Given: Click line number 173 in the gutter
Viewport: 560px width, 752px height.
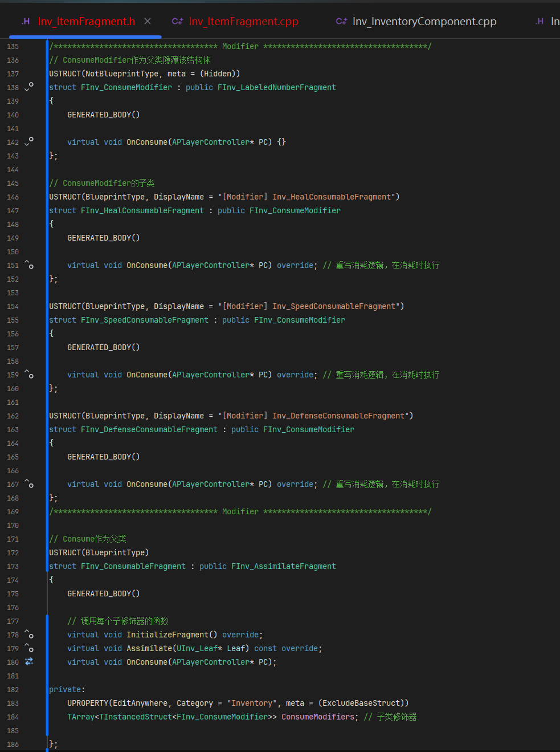Looking at the screenshot, I should coord(13,566).
